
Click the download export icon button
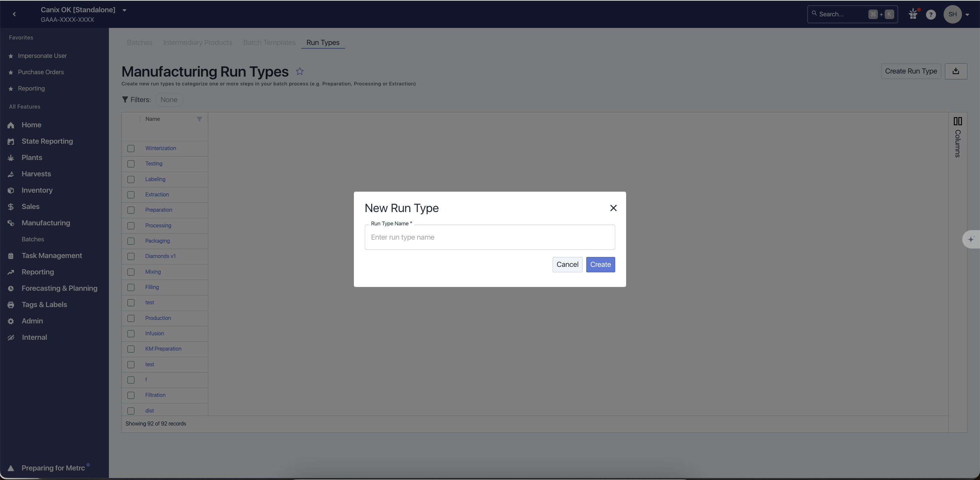tap(955, 71)
